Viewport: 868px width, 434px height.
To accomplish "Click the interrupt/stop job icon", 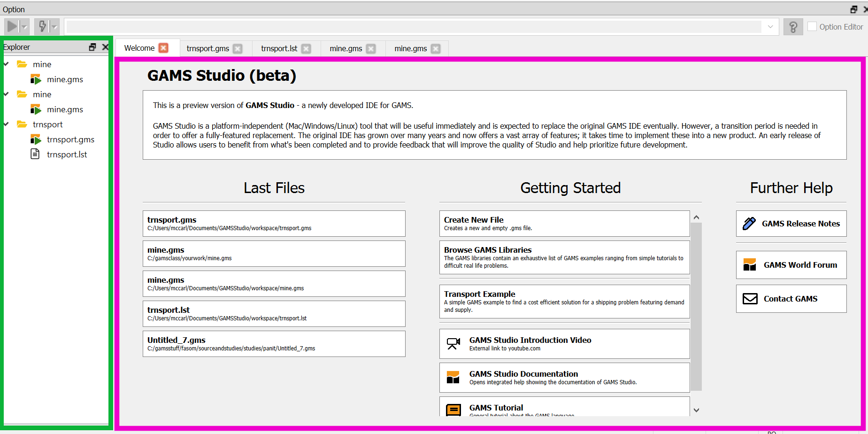I will 42,26.
